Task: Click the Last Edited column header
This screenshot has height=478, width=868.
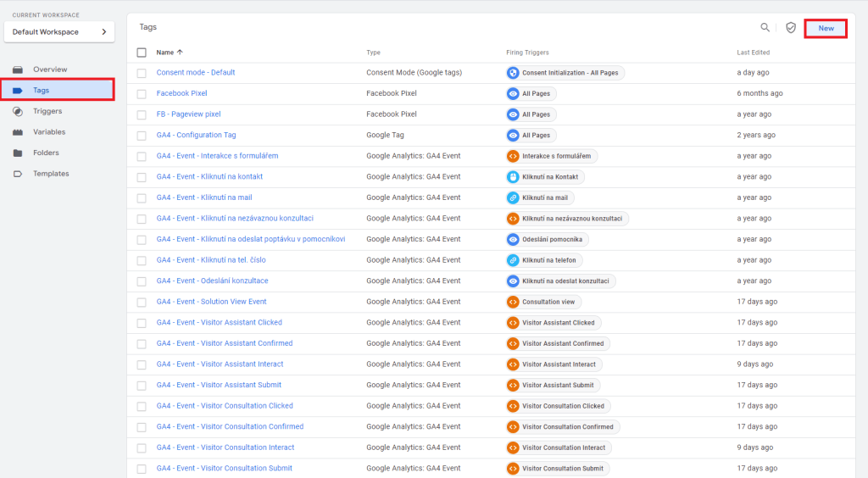Action: 753,53
